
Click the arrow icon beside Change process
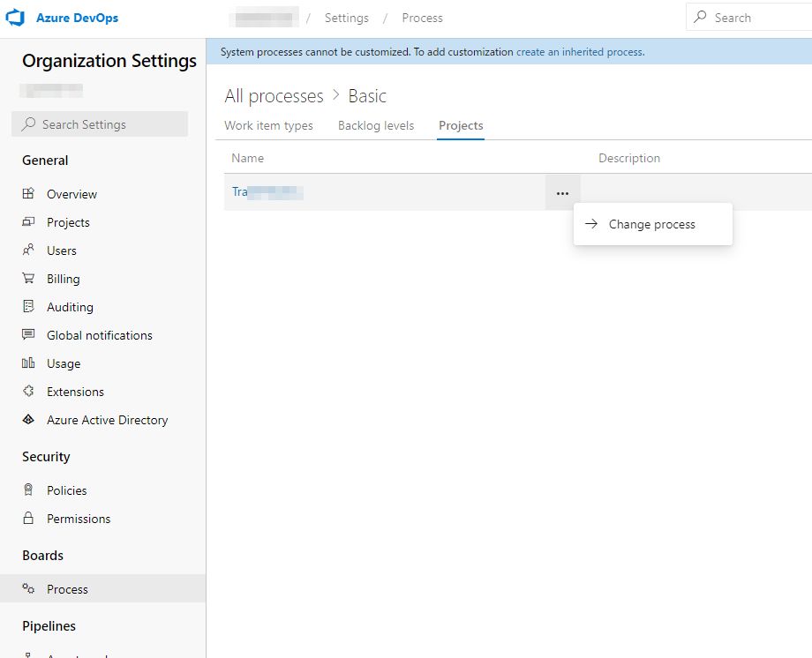click(x=591, y=224)
